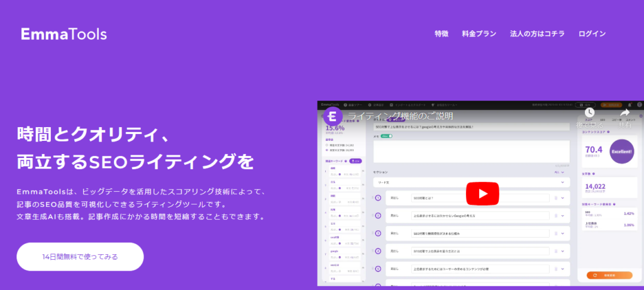Click ログイン in the header
Screen dimensions: 644x290
click(x=592, y=34)
